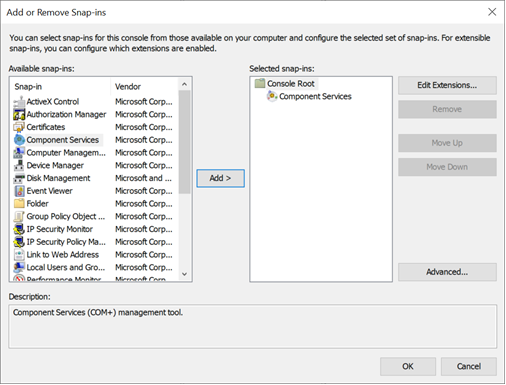Click the IP Security Monitor icon

[x=19, y=229]
